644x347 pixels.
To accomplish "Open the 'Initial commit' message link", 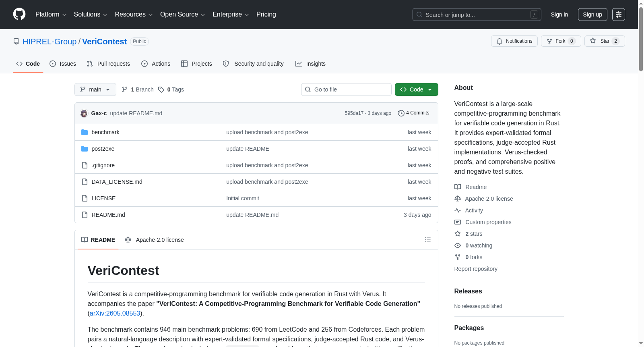I will tap(243, 198).
